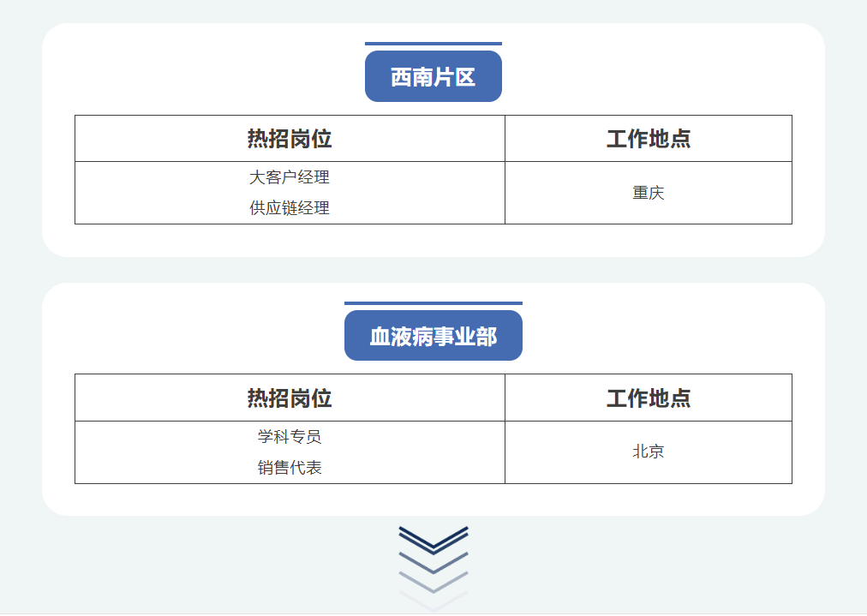Click the blue line above 西南片区
Screen dimensions: 867x616
coord(433,43)
